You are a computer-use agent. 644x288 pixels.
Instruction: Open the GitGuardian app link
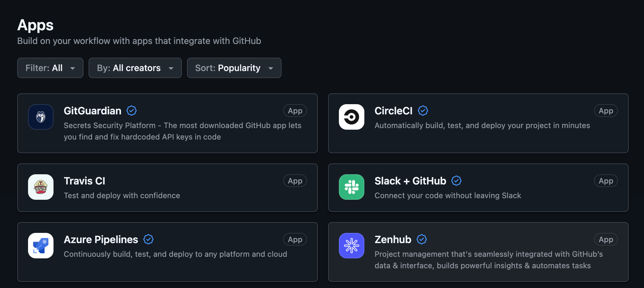tap(92, 111)
